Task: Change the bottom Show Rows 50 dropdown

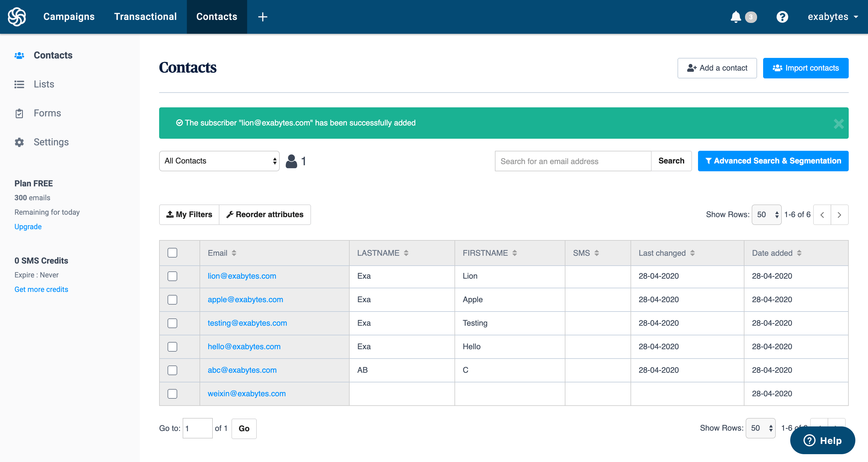Action: pyautogui.click(x=760, y=428)
